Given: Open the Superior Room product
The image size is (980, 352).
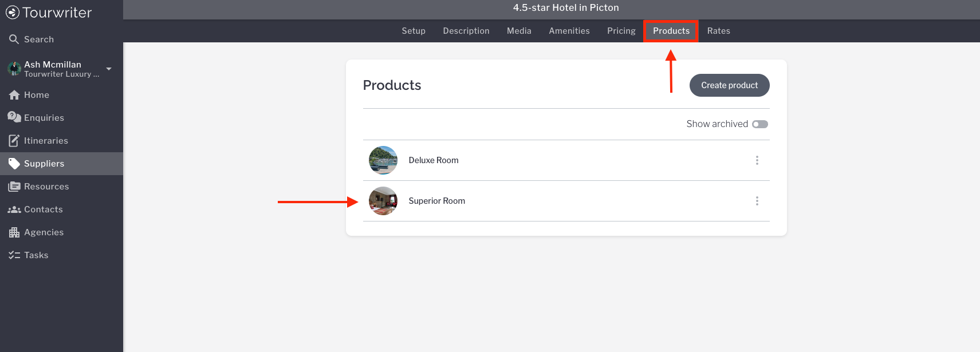Looking at the screenshot, I should pyautogui.click(x=436, y=201).
